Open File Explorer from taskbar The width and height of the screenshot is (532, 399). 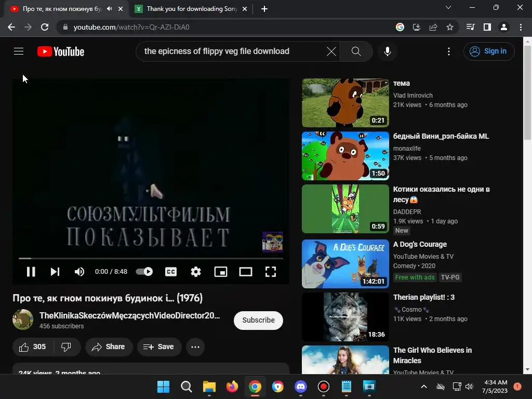click(x=209, y=387)
